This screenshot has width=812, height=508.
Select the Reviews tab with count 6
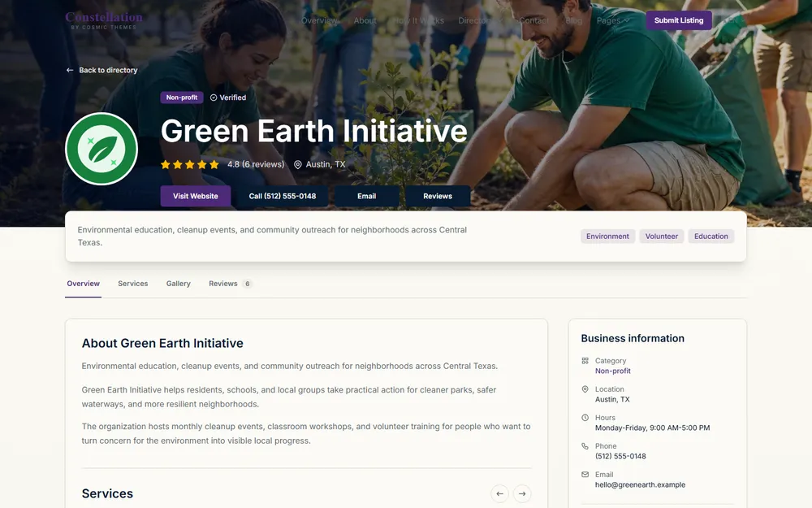point(231,284)
